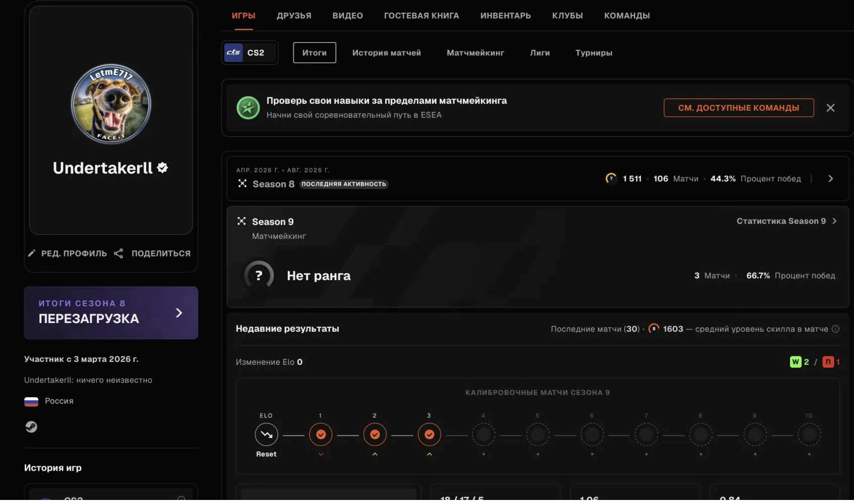Click the ESEA green star icon
The height and width of the screenshot is (504, 854).
248,107
